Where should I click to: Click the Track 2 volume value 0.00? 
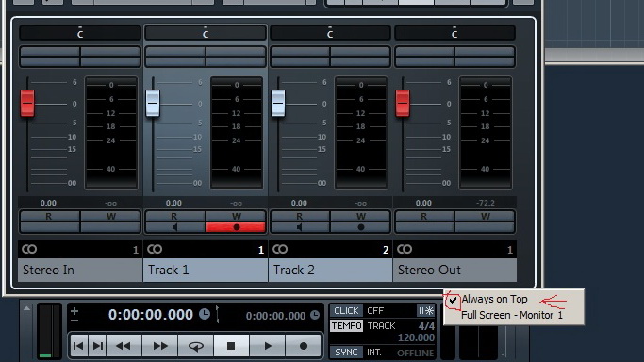point(299,204)
